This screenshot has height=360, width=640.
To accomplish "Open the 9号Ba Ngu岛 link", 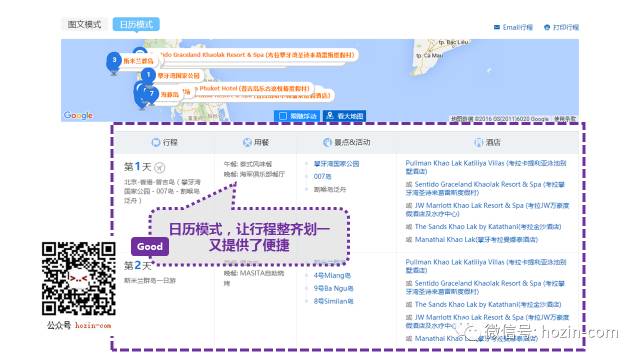I will point(333,288).
